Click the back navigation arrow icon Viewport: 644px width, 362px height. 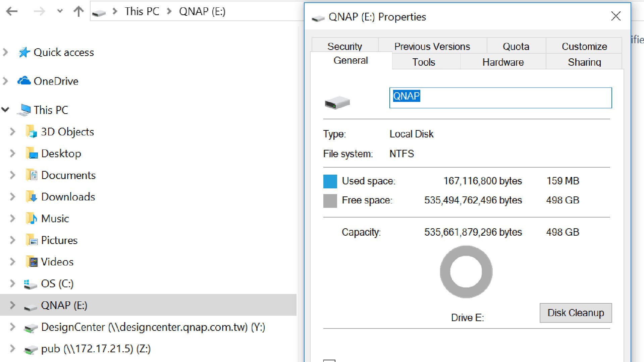click(x=12, y=11)
